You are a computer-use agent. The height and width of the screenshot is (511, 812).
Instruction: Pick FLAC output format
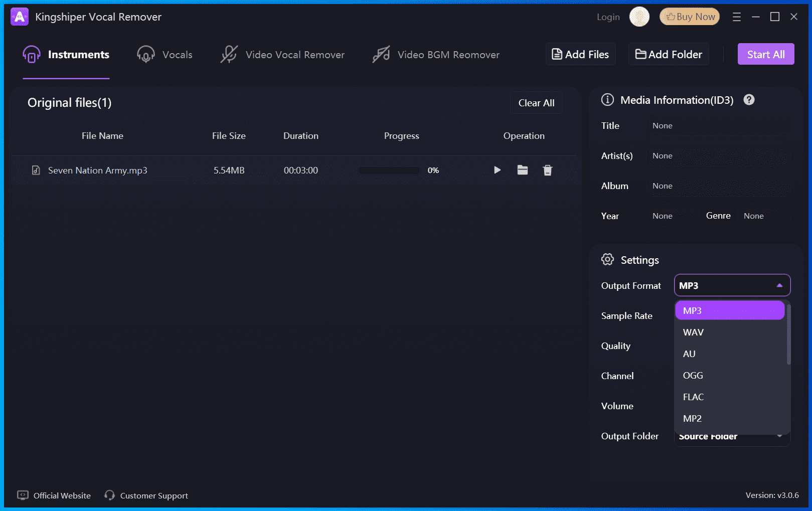pyautogui.click(x=730, y=397)
